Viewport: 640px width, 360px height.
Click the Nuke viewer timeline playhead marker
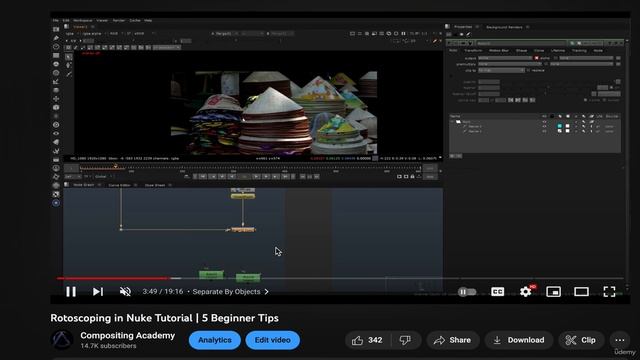point(116,166)
